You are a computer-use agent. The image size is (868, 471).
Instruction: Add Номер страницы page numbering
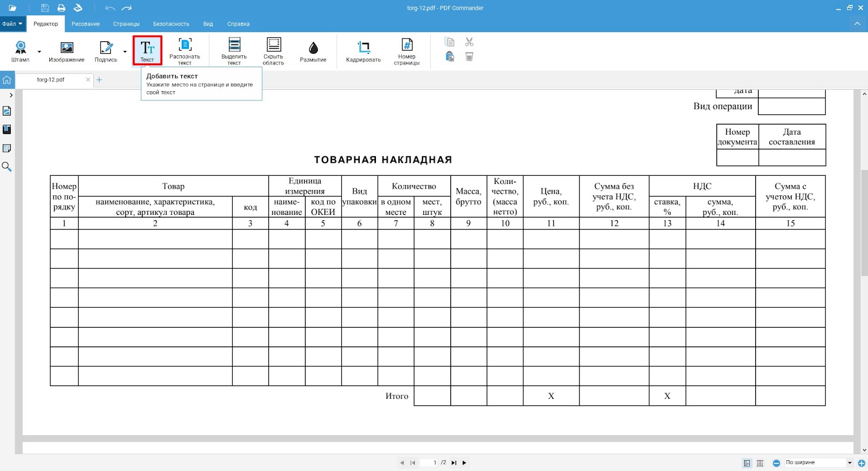pyautogui.click(x=407, y=52)
